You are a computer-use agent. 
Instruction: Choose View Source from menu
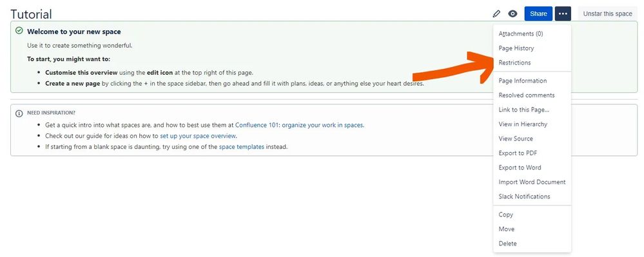tap(532, 138)
